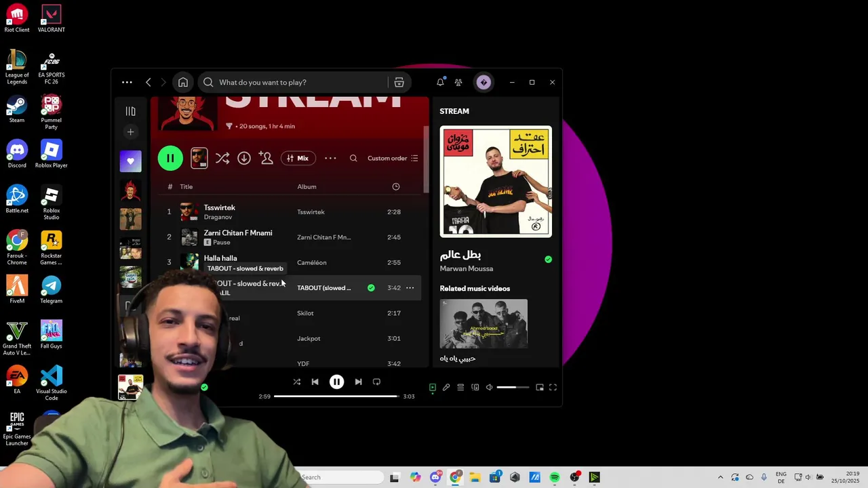Seek on the track progress bar

click(336, 396)
